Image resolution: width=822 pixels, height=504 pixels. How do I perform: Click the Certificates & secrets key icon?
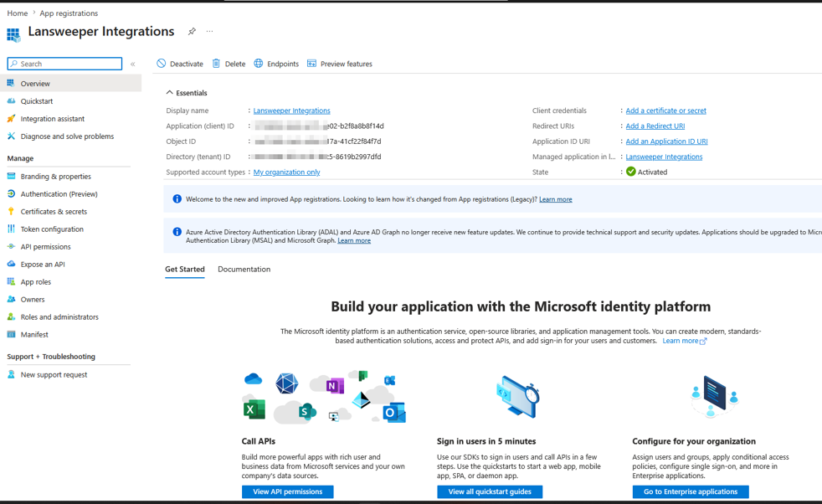point(11,211)
